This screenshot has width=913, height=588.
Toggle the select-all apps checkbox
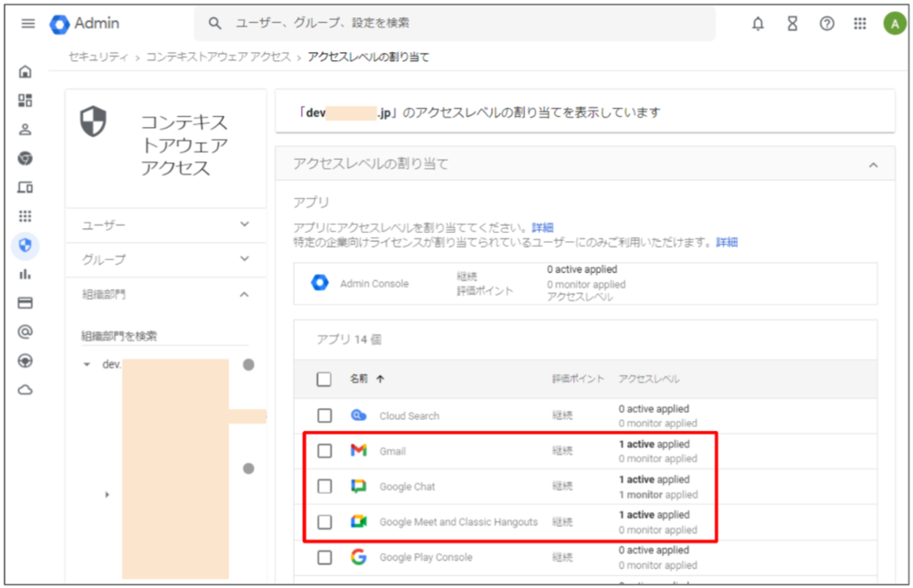(x=325, y=379)
